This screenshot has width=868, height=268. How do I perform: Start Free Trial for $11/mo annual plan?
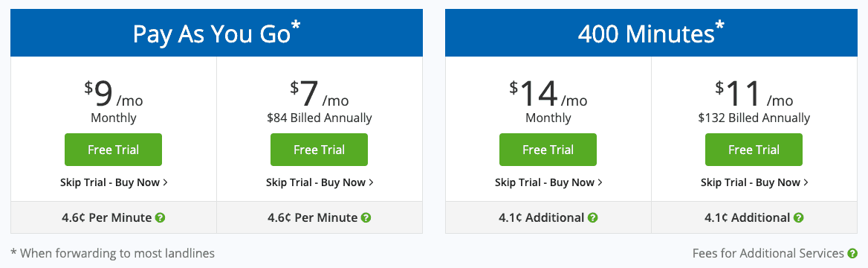click(754, 149)
